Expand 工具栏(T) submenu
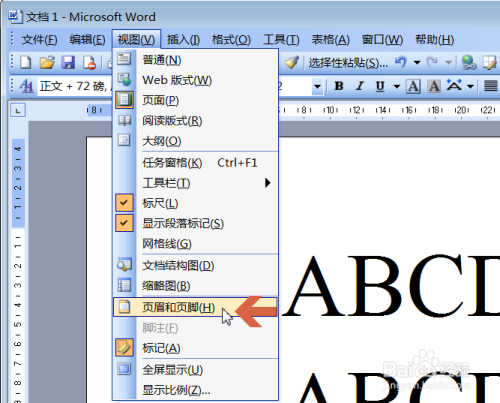The image size is (500, 403). tap(195, 183)
